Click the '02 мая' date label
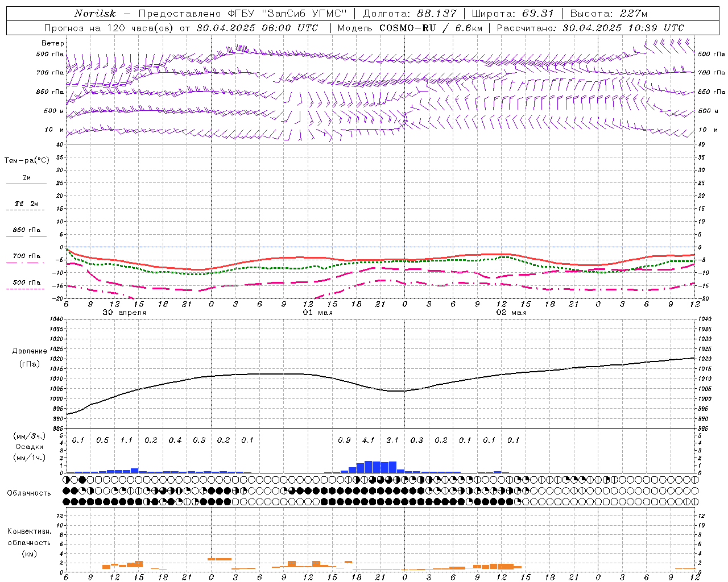This screenshot has height=582, width=728. coord(511,312)
